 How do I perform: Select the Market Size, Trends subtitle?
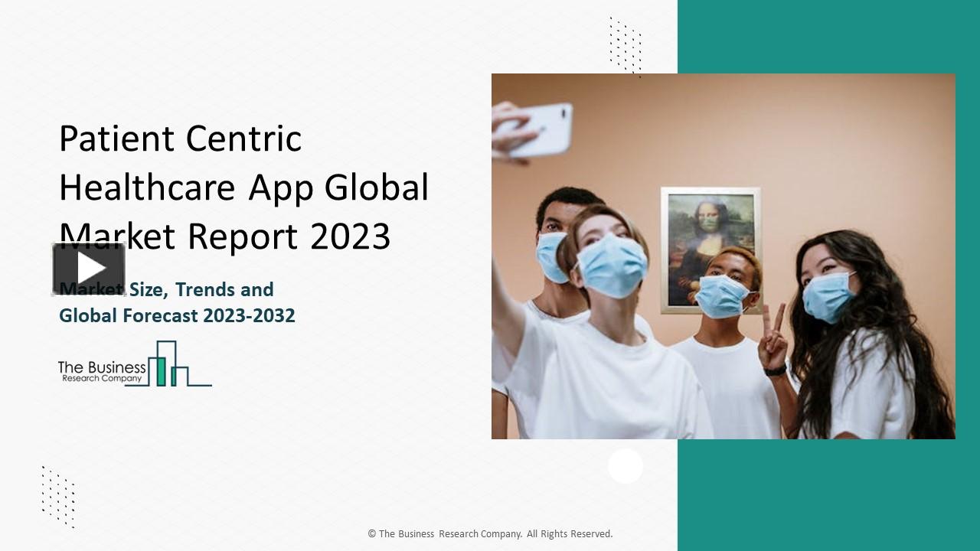pos(165,290)
